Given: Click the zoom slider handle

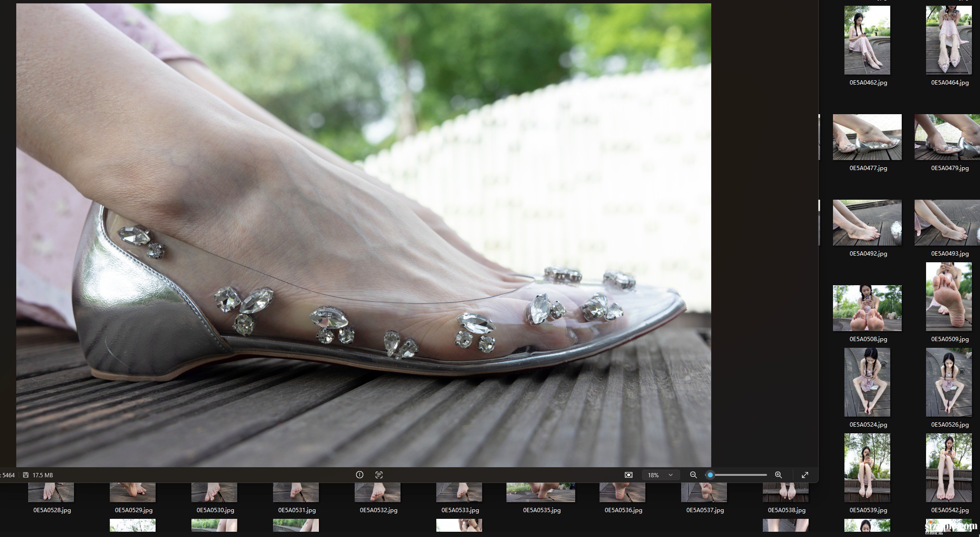Looking at the screenshot, I should click(710, 475).
